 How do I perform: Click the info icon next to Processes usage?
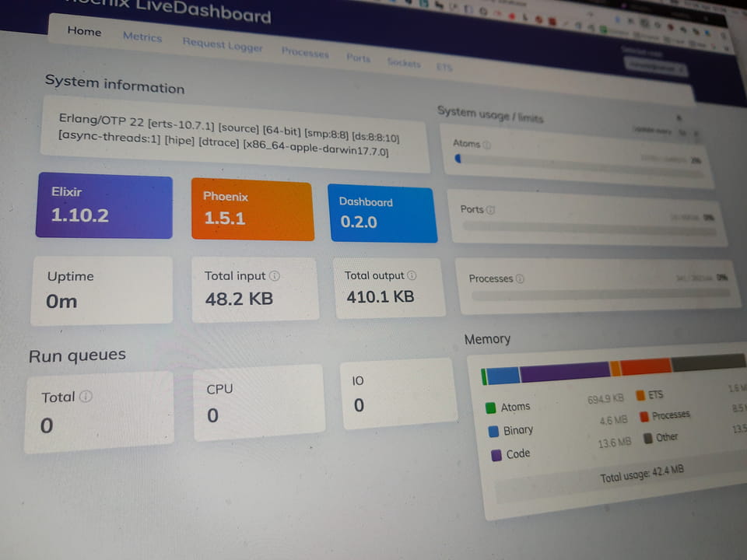(520, 279)
